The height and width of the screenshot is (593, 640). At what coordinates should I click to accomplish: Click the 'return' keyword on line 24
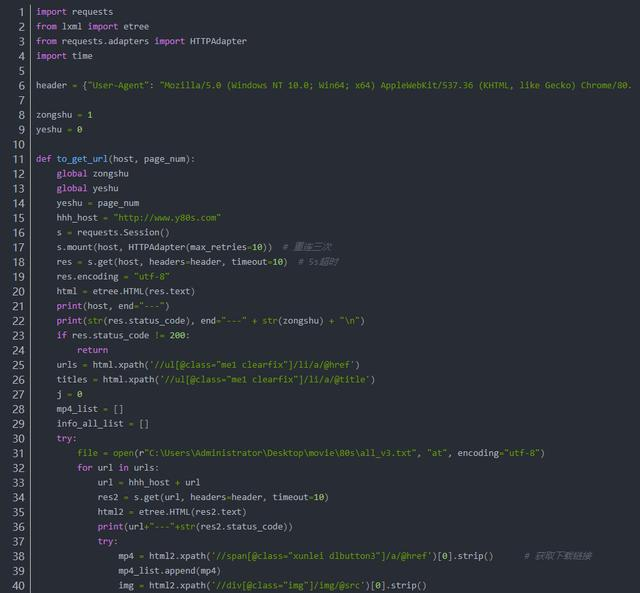click(x=93, y=350)
